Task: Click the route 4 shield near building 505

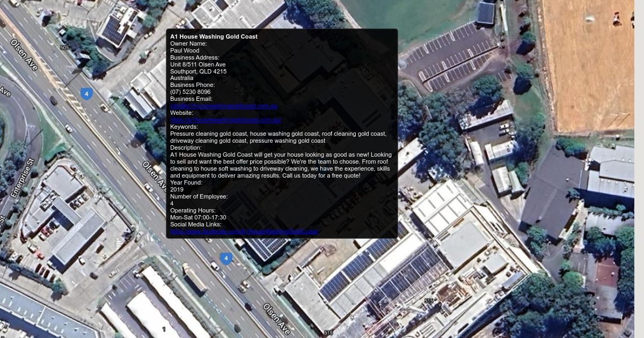Action: coord(86,94)
